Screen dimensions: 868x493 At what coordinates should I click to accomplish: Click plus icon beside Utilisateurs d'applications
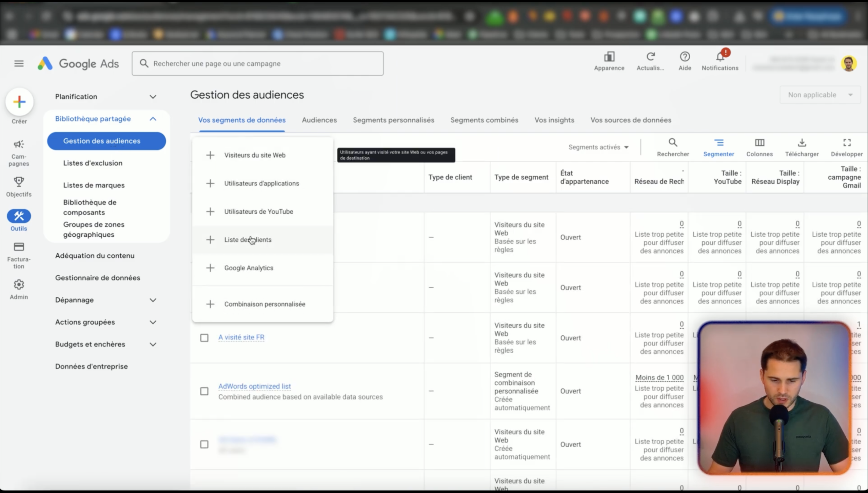click(210, 183)
